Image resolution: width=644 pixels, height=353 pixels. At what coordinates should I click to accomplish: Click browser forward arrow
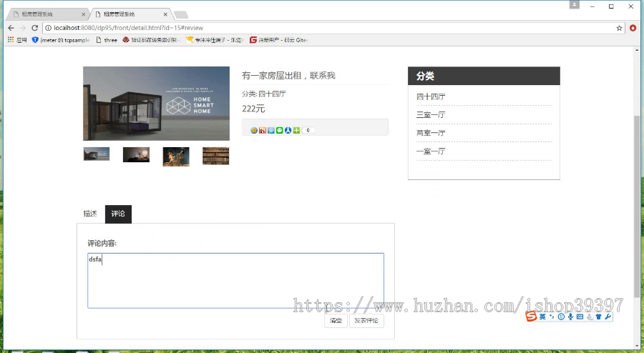(23, 28)
